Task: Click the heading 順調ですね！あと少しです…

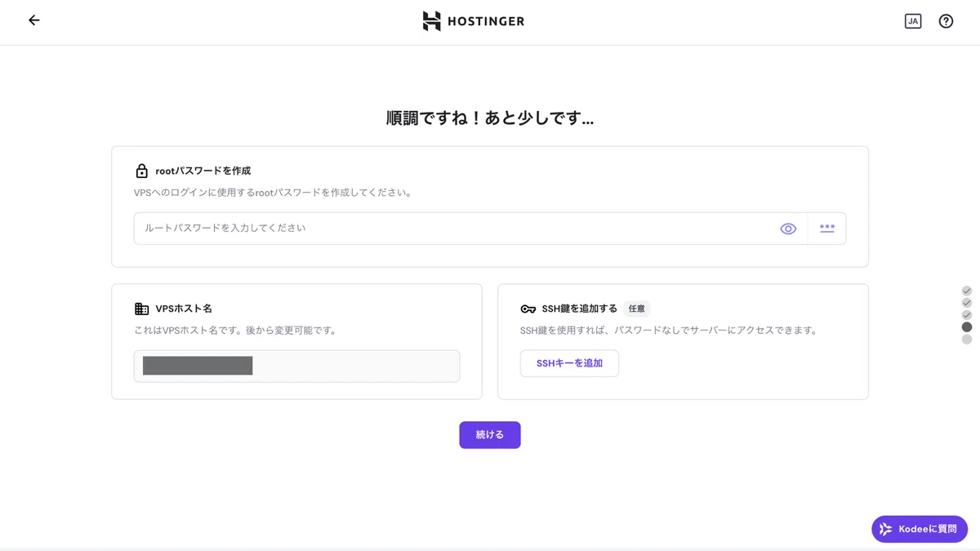Action: (x=490, y=118)
